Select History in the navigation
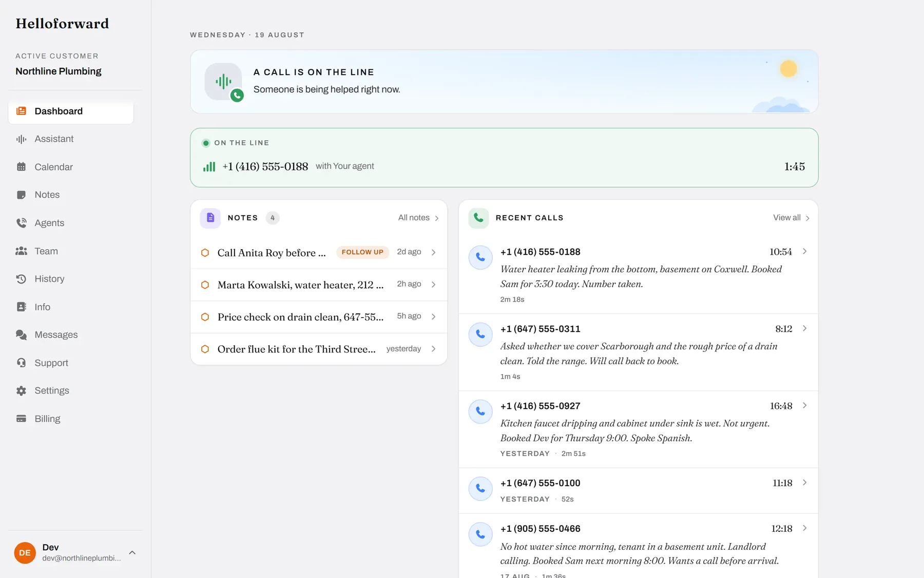This screenshot has height=578, width=924. 71,279
